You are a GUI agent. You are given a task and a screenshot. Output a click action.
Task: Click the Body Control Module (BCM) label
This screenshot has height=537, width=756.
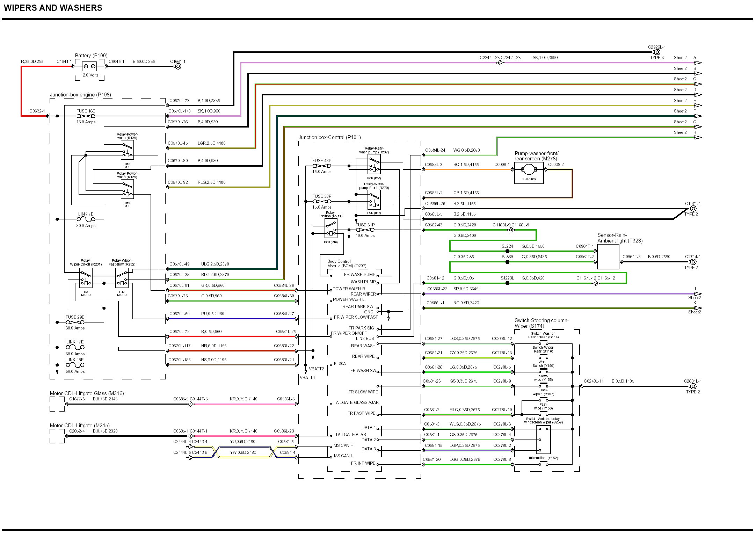tap(346, 263)
